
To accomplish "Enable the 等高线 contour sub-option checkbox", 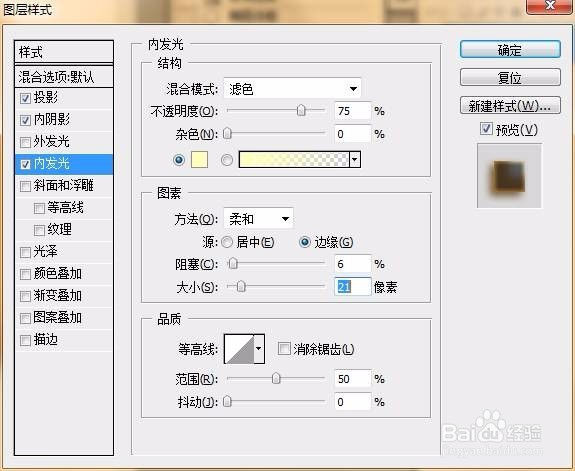I will click(39, 208).
